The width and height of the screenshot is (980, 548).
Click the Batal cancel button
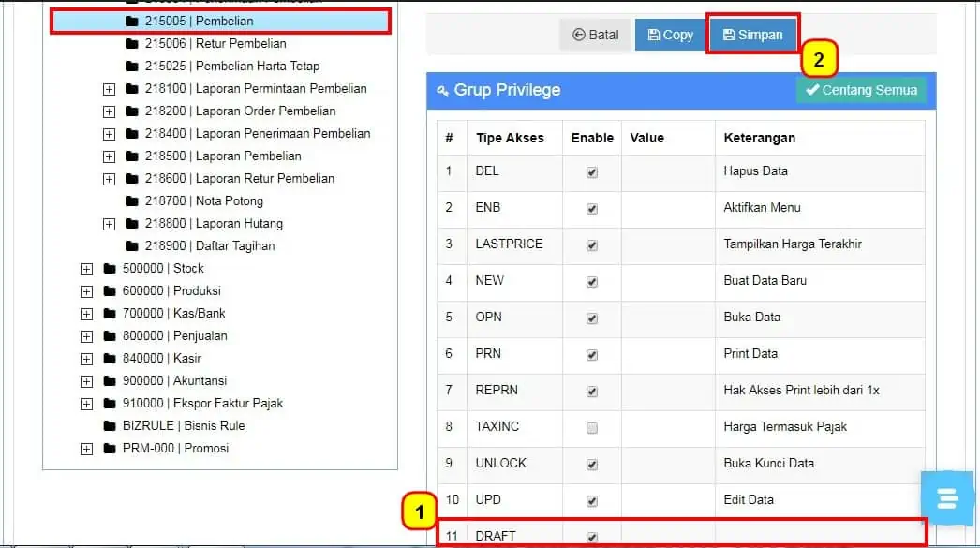(596, 35)
